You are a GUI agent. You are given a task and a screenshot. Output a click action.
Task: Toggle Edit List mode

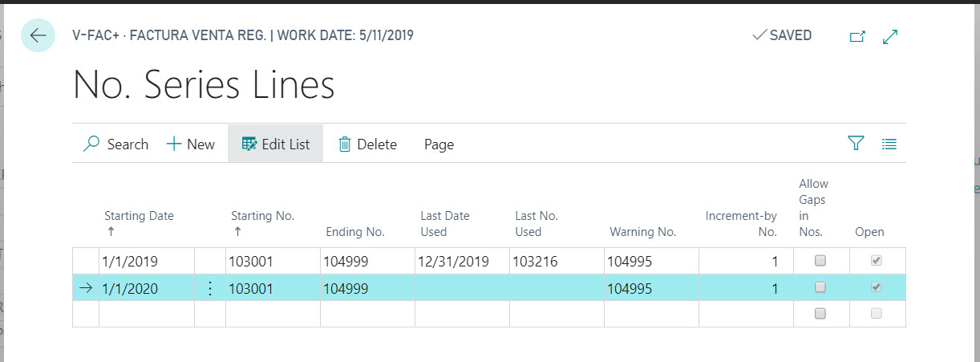pos(276,144)
